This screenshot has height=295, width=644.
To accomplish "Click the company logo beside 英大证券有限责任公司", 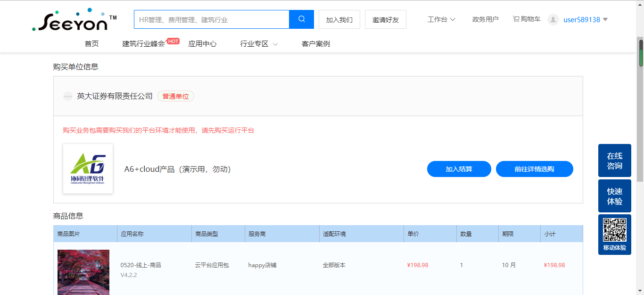I will coord(68,96).
